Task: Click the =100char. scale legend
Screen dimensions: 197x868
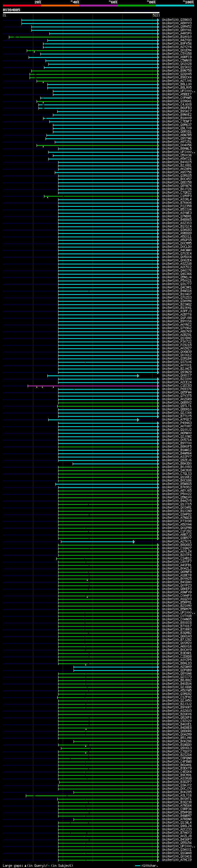Action: (146, 865)
